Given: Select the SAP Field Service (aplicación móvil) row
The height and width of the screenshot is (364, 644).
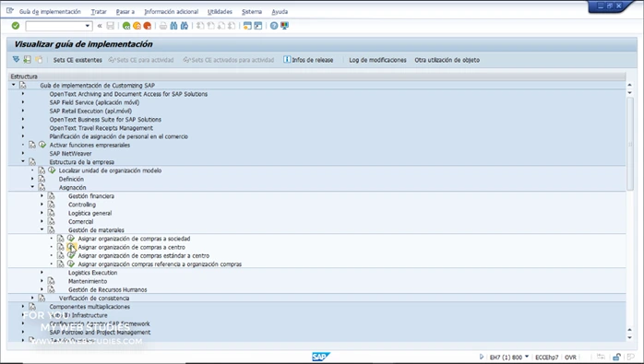Looking at the screenshot, I should coord(94,102).
